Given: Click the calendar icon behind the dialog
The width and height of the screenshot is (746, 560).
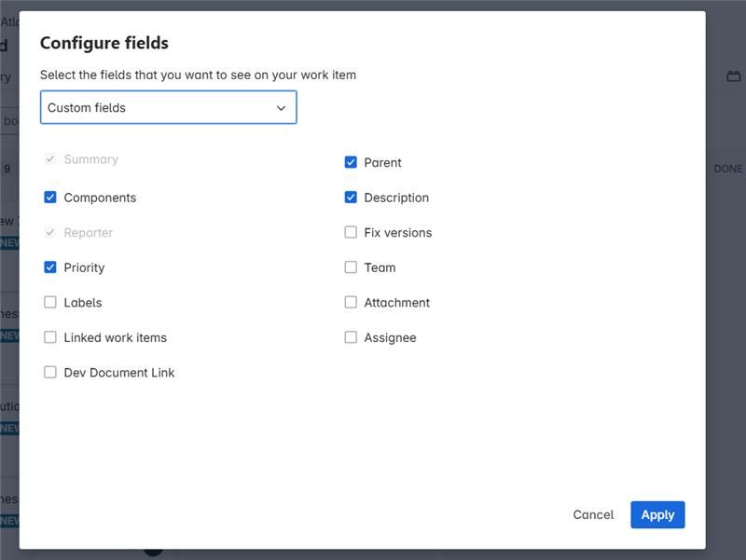Looking at the screenshot, I should (733, 76).
